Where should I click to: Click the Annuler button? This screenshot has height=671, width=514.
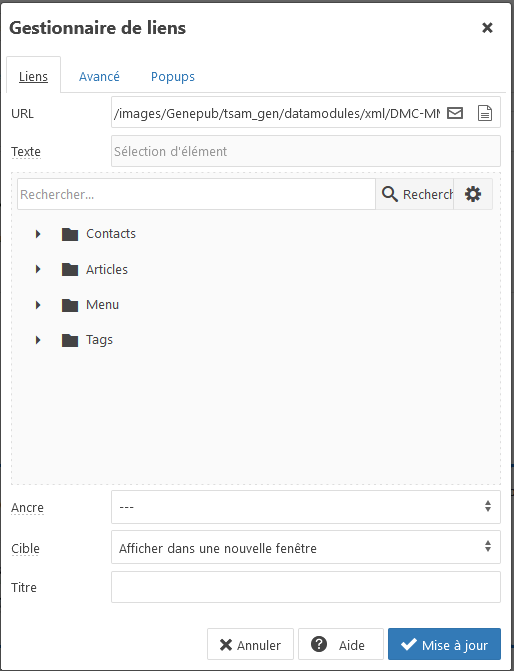pyautogui.click(x=250, y=644)
